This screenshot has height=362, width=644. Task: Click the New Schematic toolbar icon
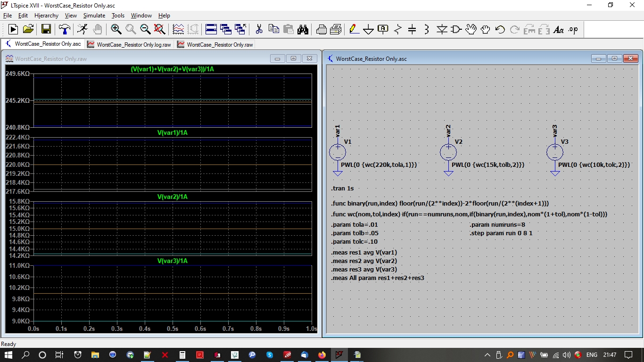(x=13, y=30)
